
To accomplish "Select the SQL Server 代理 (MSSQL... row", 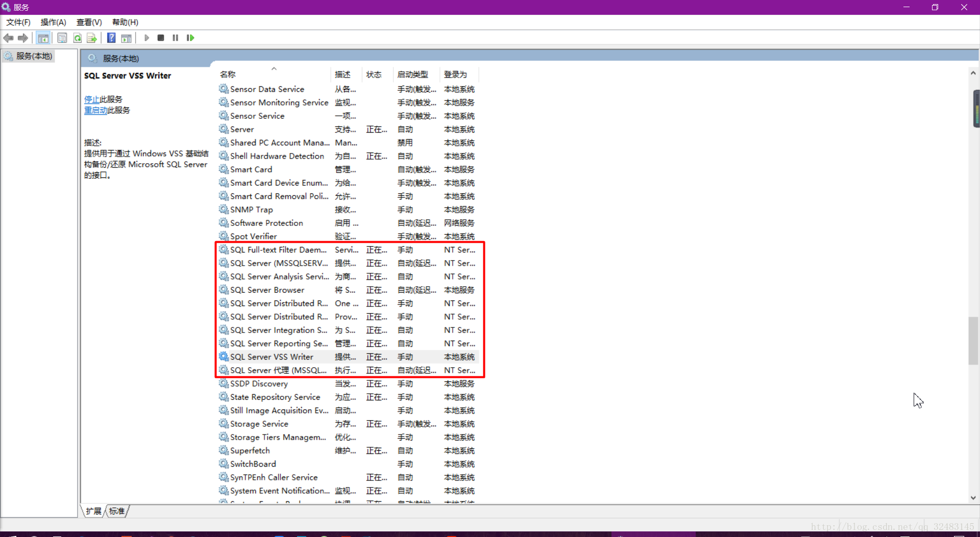I will 349,370.
